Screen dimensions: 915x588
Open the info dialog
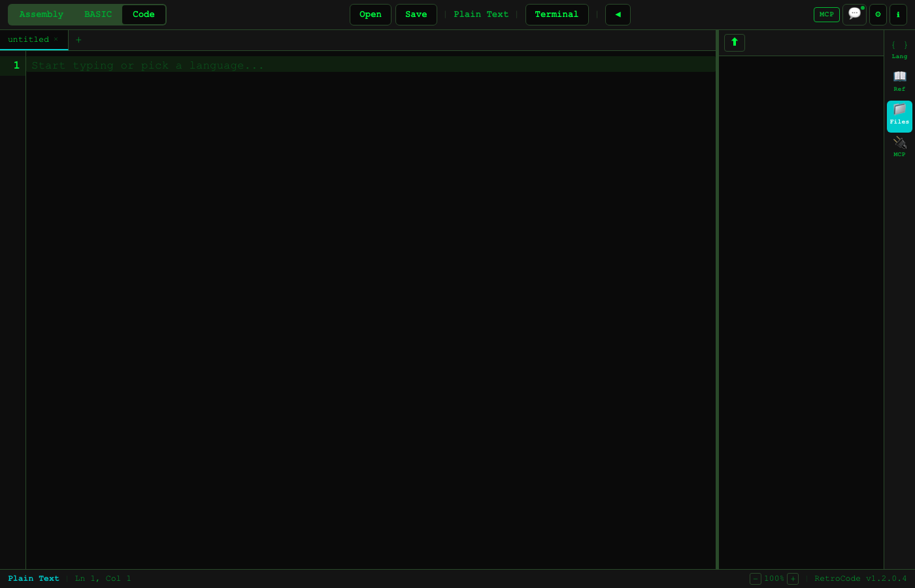pyautogui.click(x=899, y=14)
